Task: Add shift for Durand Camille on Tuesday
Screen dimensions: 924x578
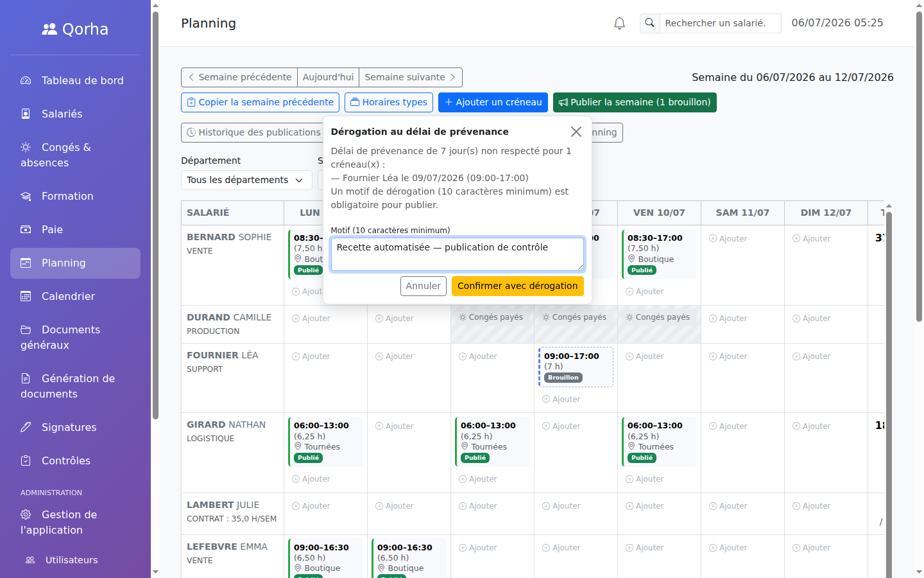Action: [395, 319]
